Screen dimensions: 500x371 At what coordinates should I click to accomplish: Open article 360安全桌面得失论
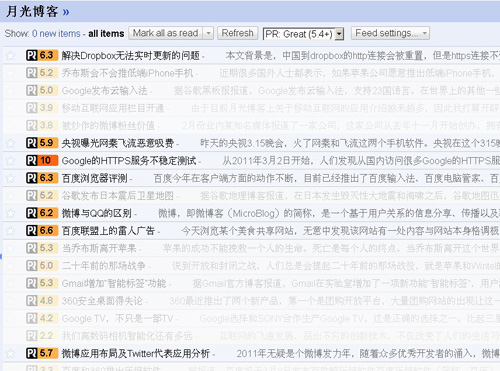pyautogui.click(x=102, y=301)
